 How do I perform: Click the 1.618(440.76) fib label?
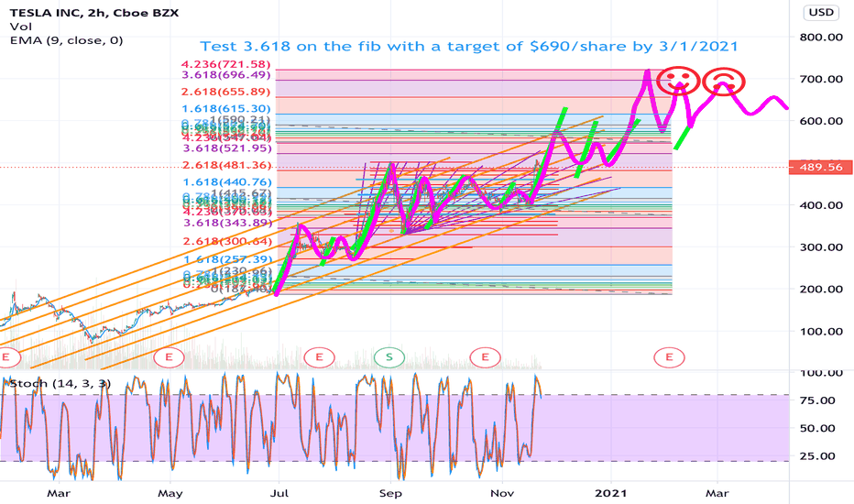point(227,182)
